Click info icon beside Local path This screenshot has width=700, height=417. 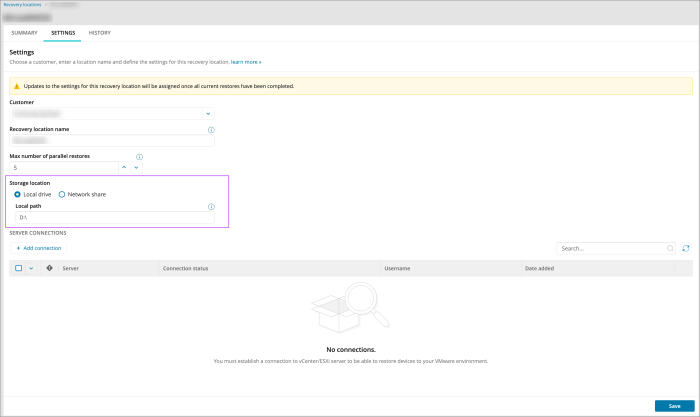[x=211, y=207]
